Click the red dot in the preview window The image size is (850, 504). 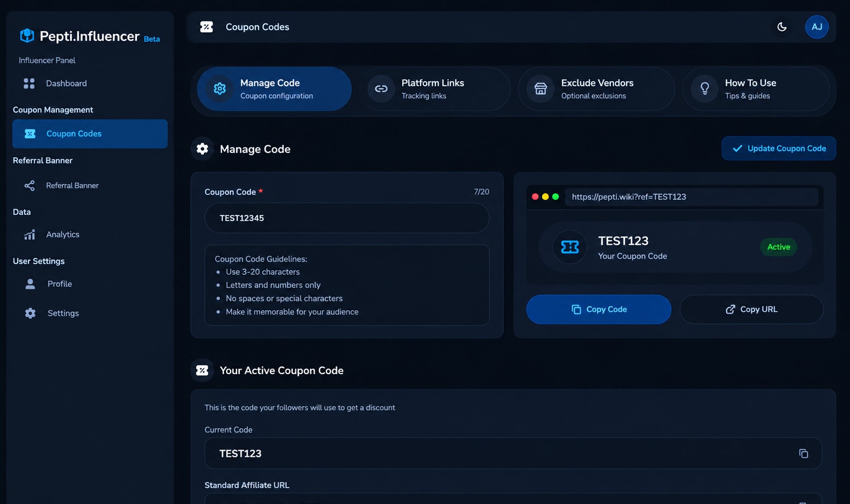535,197
